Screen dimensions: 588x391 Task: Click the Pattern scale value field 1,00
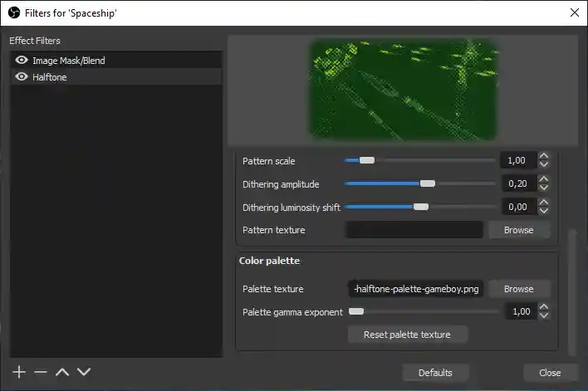(x=518, y=160)
